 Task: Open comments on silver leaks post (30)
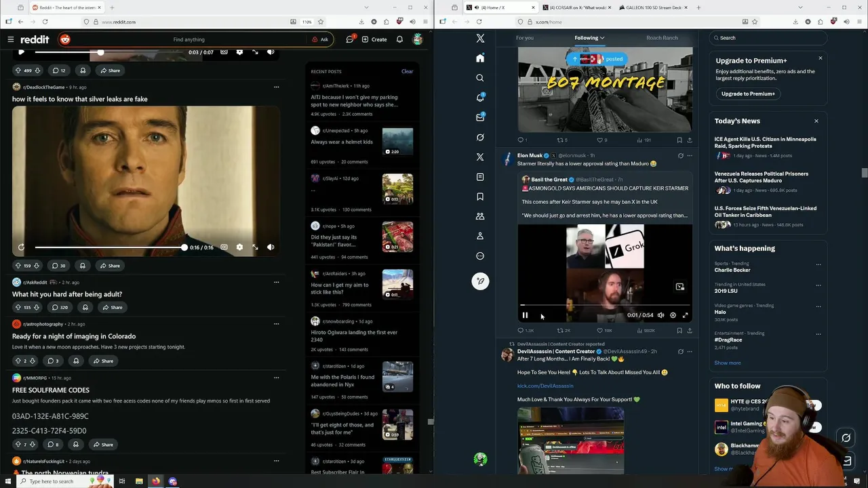pyautogui.click(x=59, y=266)
